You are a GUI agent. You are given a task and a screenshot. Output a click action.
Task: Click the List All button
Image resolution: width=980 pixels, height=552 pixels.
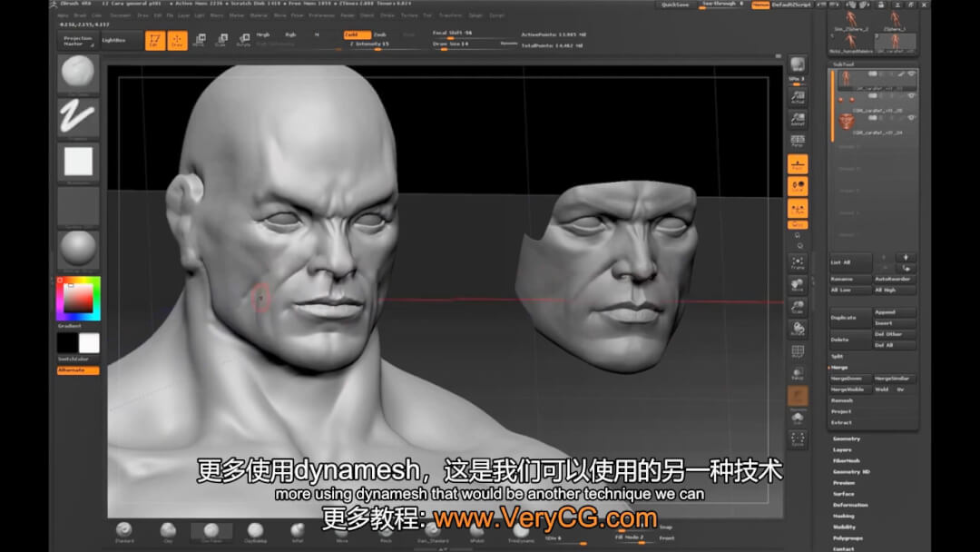pyautogui.click(x=850, y=262)
